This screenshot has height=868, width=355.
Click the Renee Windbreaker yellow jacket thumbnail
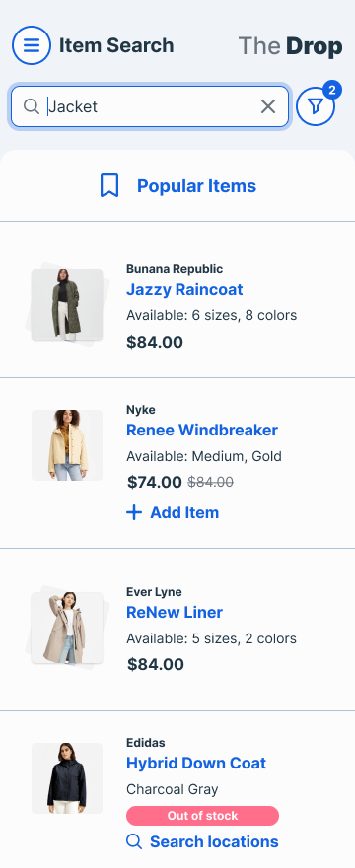[67, 445]
